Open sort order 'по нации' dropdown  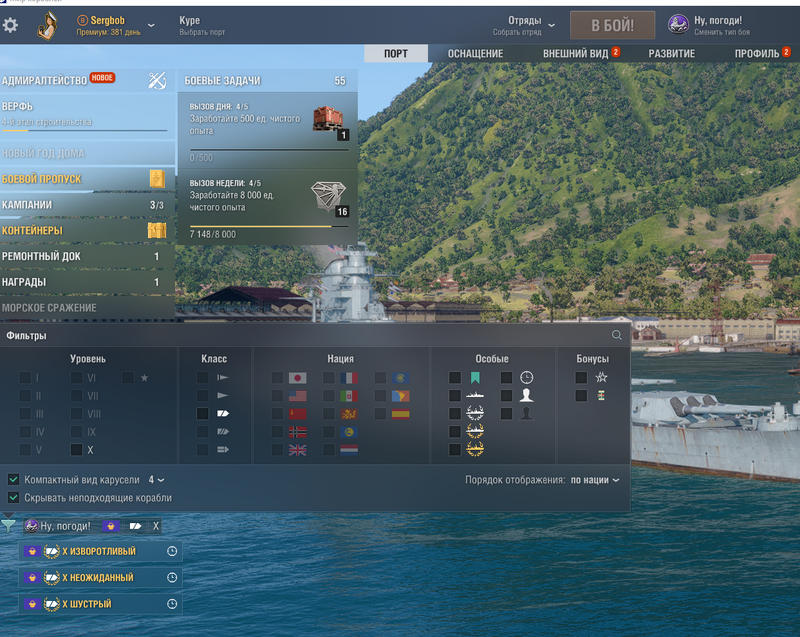[x=595, y=480]
